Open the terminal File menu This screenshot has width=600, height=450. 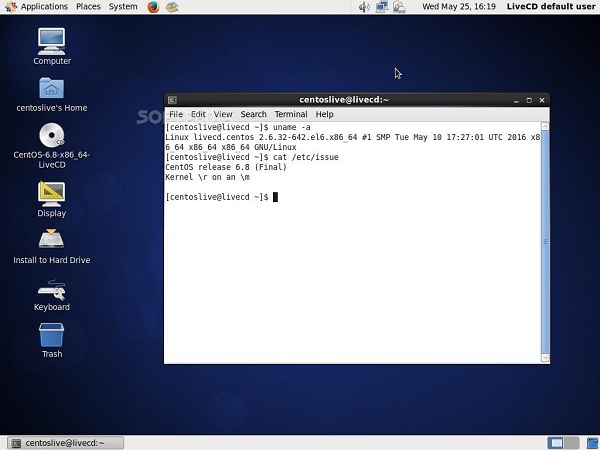pos(176,114)
